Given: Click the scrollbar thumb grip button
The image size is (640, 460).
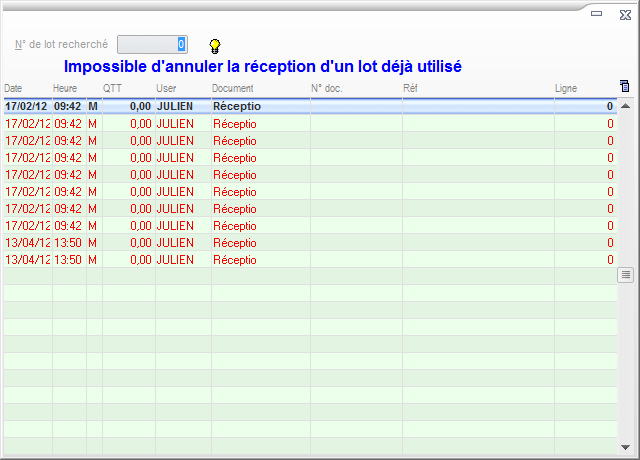Looking at the screenshot, I should 626,274.
